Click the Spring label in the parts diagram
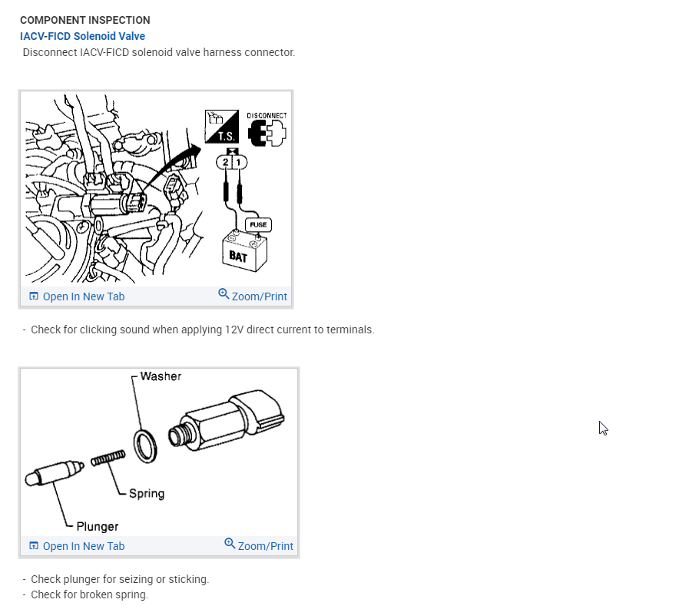 [147, 493]
